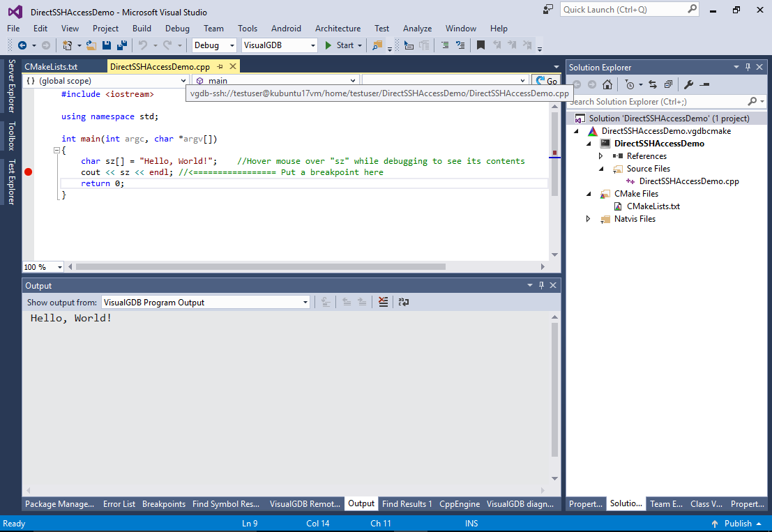Image resolution: width=772 pixels, height=532 pixels.
Task: Click the Undo arrow icon
Action: [x=143, y=45]
